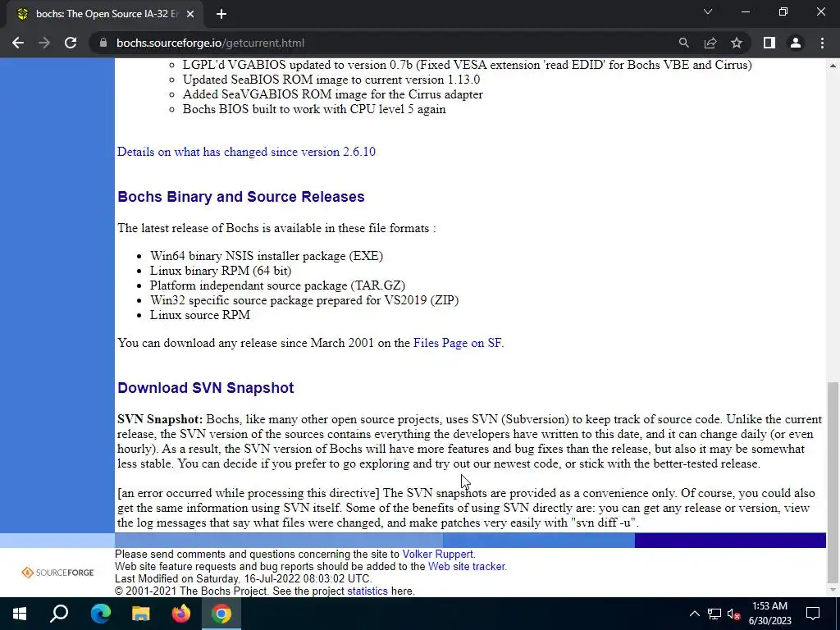Click the scrollbar up arrow
This screenshot has height=630, width=840.
pyautogui.click(x=833, y=66)
